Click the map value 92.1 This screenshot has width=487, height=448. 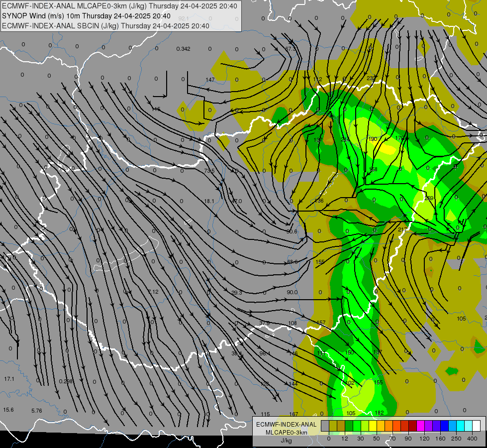[184, 18]
